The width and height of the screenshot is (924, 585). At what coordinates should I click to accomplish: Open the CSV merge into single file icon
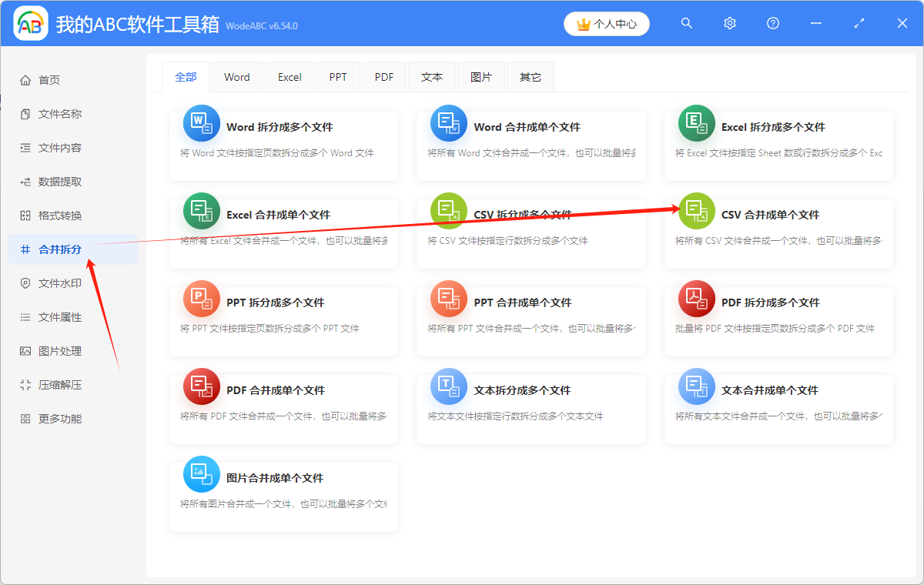click(697, 212)
